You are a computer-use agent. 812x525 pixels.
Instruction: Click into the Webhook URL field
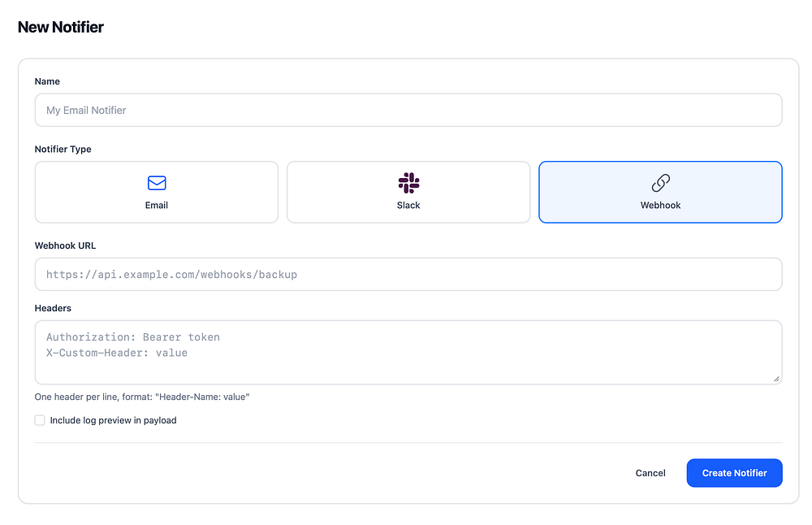pos(408,275)
